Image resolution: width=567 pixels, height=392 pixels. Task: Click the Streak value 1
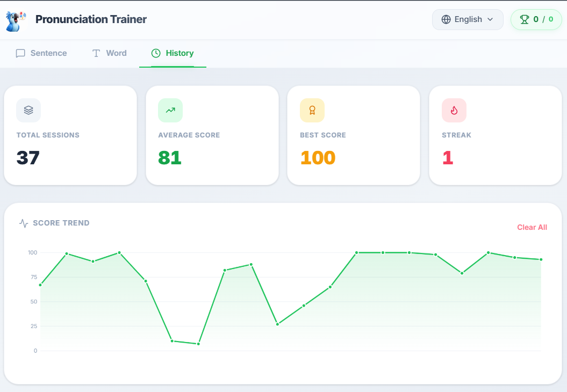click(448, 158)
